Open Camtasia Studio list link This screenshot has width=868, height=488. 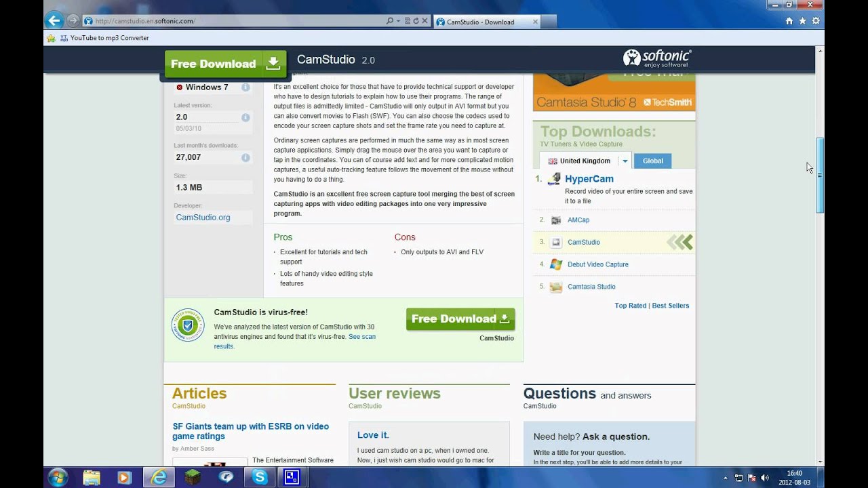591,287
